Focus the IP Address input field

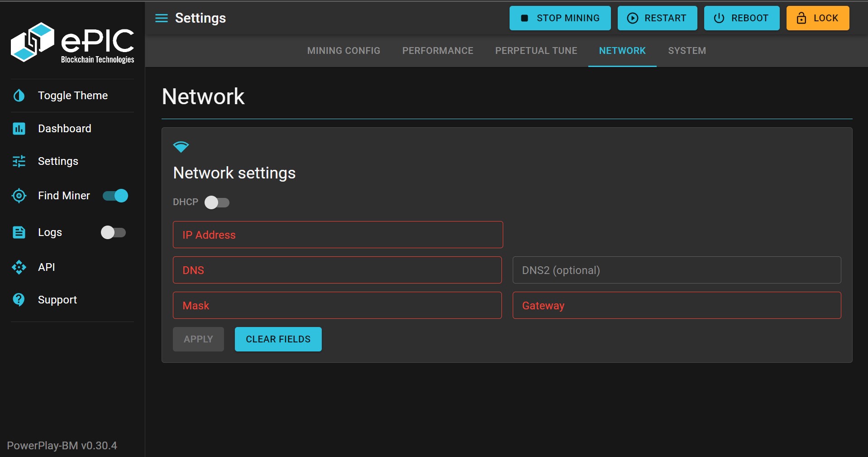(338, 235)
